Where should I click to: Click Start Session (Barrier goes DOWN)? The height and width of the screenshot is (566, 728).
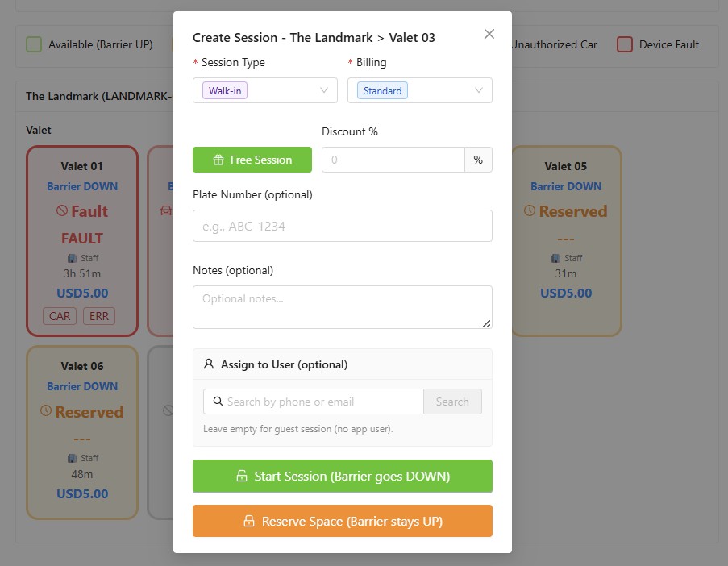(x=342, y=476)
